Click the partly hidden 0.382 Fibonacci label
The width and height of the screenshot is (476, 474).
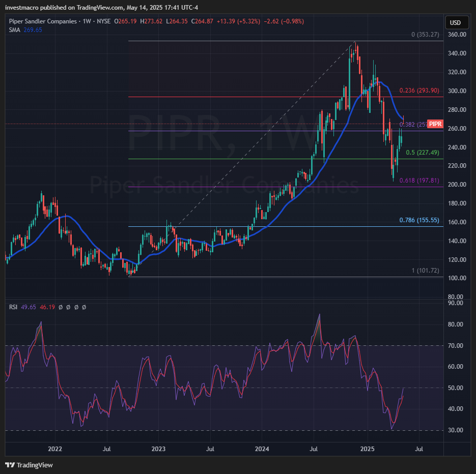tap(413, 124)
